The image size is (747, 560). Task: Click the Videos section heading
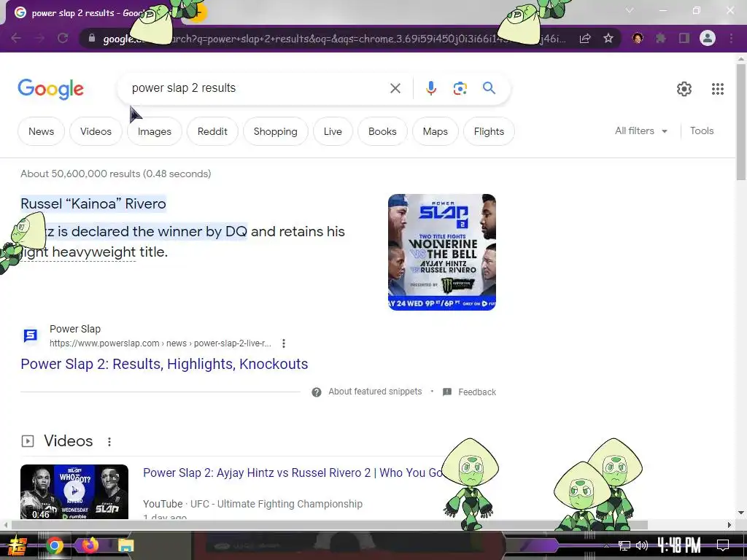pyautogui.click(x=68, y=441)
